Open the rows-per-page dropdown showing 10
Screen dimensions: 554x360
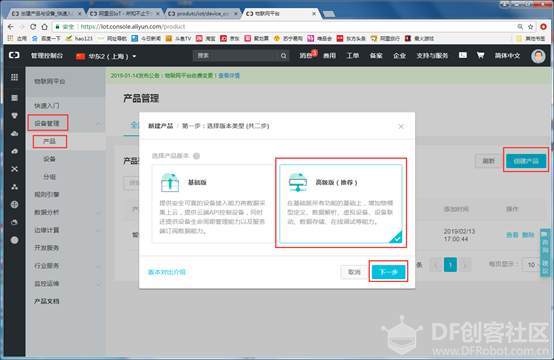[x=532, y=265]
